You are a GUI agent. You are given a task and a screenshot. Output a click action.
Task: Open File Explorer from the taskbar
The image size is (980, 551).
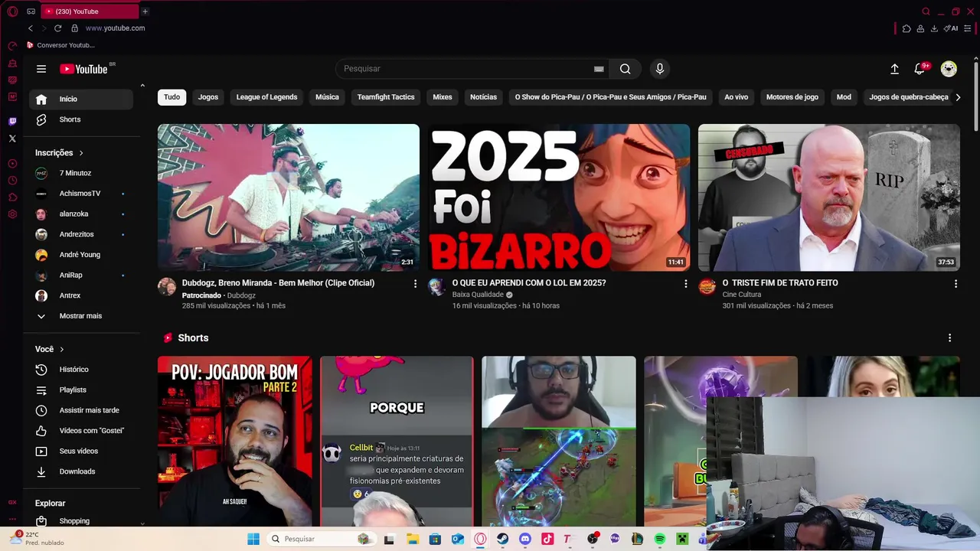[x=412, y=539]
